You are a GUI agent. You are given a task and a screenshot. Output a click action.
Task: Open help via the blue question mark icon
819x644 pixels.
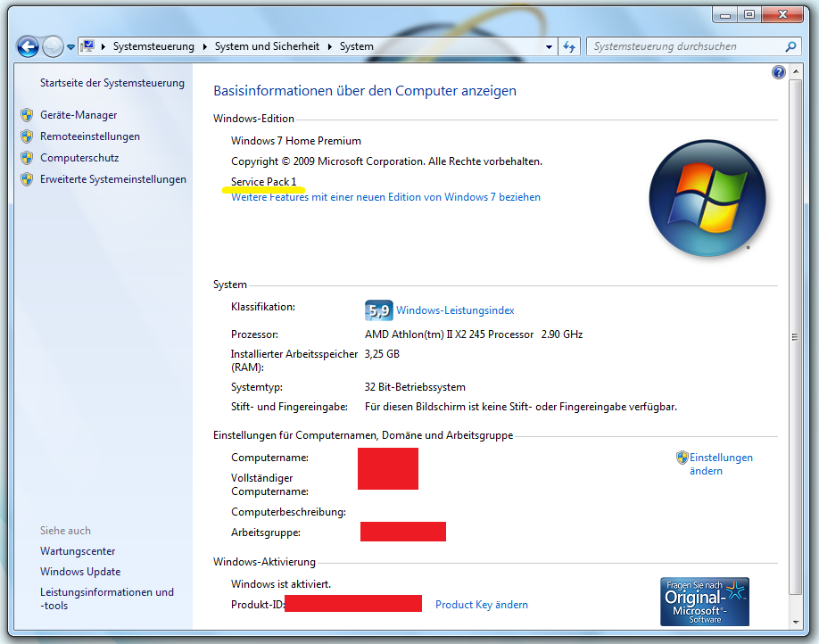click(778, 72)
